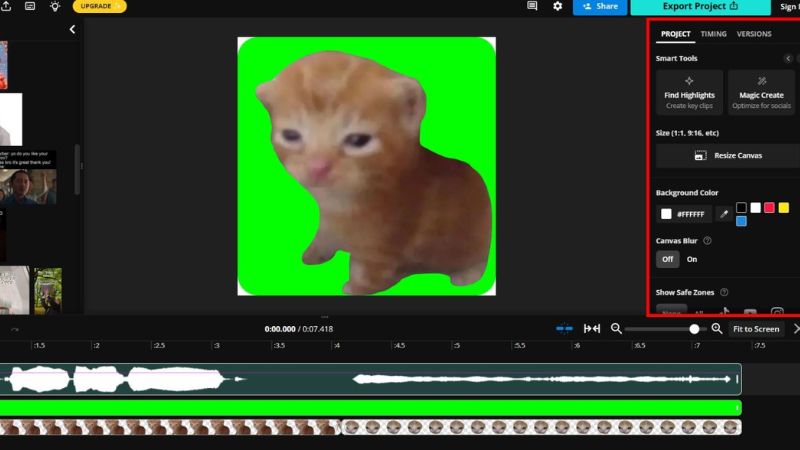800x450 pixels.
Task: Click the lightbulb tips icon
Action: [54, 6]
